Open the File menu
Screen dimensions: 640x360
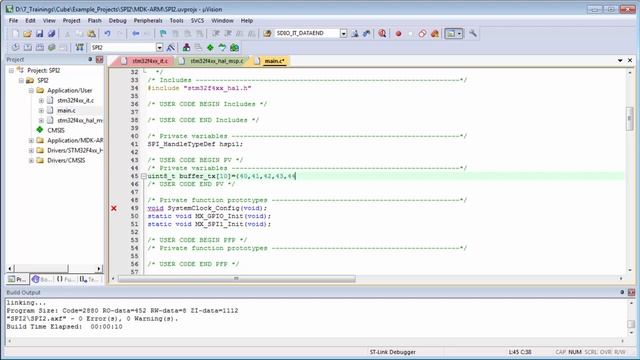13,20
